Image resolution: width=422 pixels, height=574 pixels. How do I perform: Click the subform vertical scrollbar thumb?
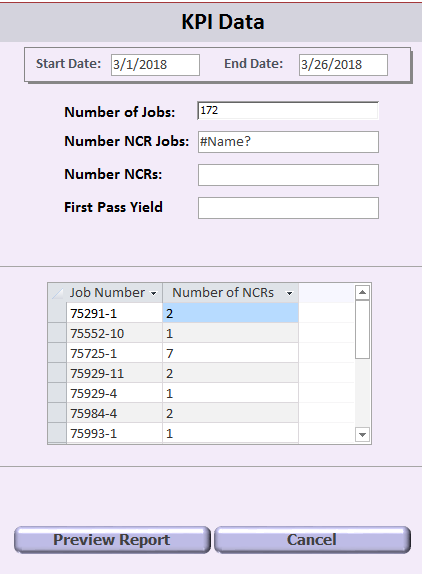[x=362, y=329]
